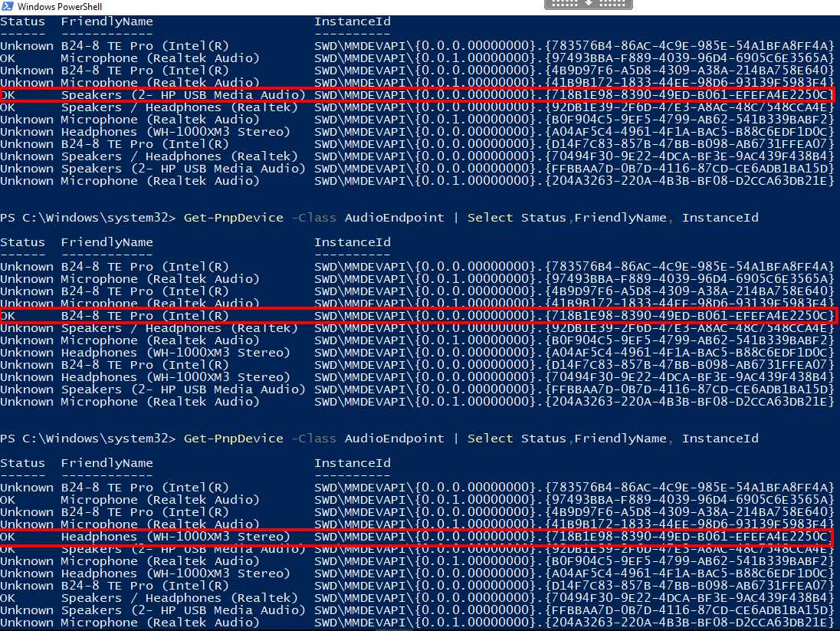The height and width of the screenshot is (631, 840).
Task: Select Unknown "Speakers / Headphones (Realtek)" row with ID 70494F30
Action: coord(418,156)
